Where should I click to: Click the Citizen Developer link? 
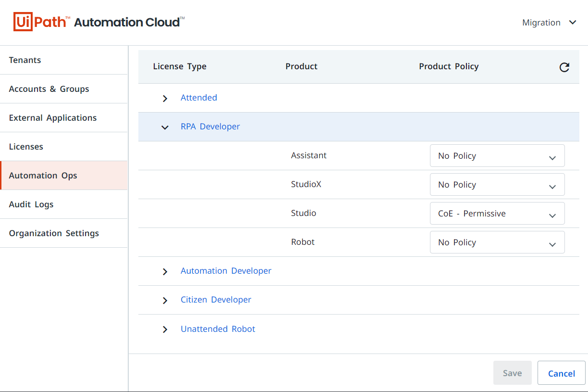[x=216, y=300]
